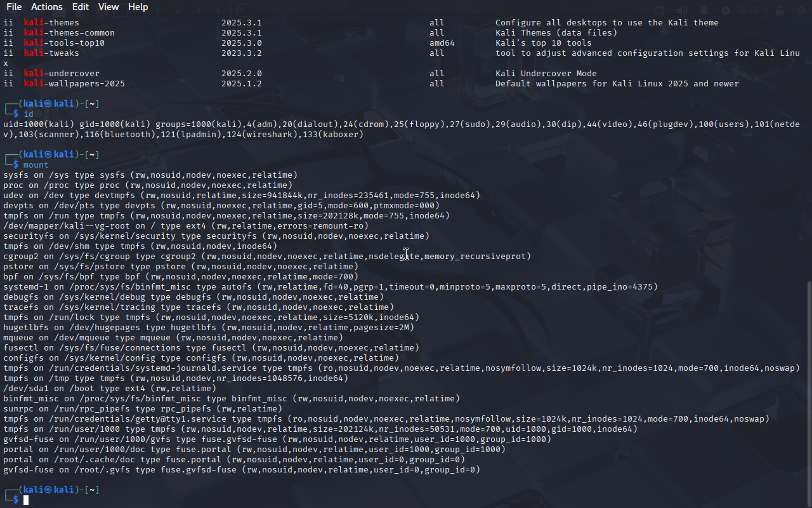
Task: Click the 'fusectl' mount line
Action: [211, 348]
